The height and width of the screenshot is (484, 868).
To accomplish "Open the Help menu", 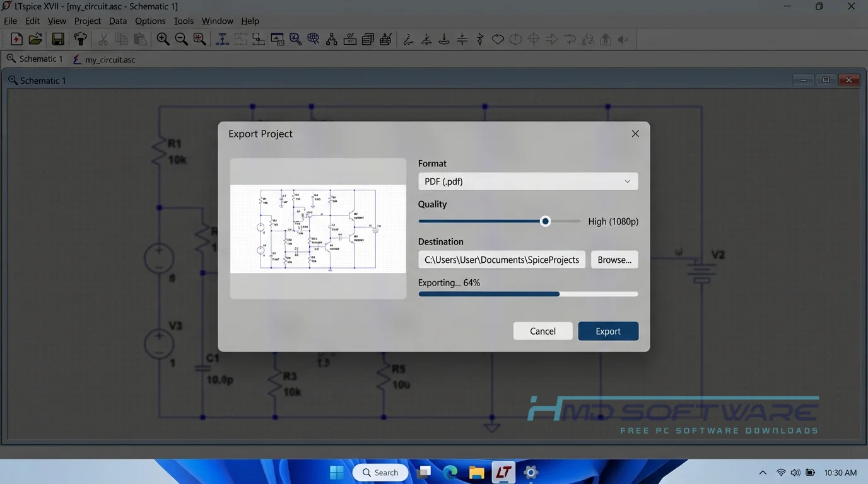I will pyautogui.click(x=250, y=21).
